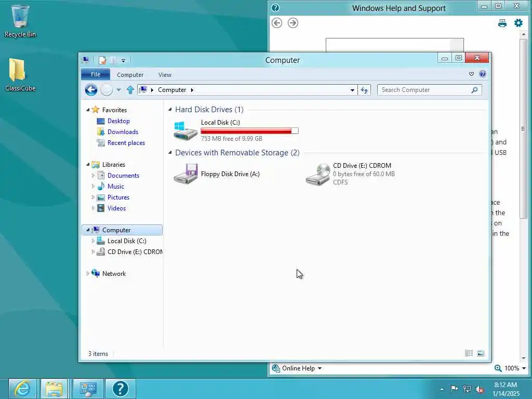Image resolution: width=532 pixels, height=399 pixels.
Task: Go back with the Explorer Back arrow
Action: coord(91,90)
